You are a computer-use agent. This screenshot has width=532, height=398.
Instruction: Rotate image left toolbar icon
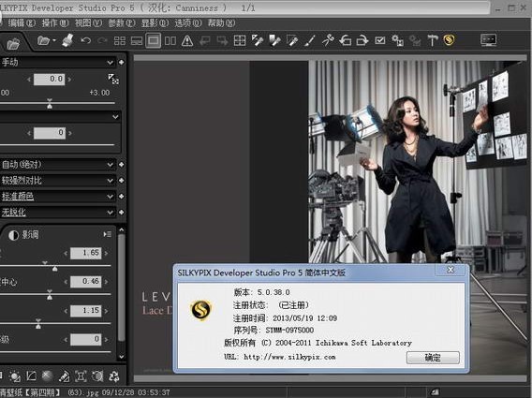coord(346,40)
